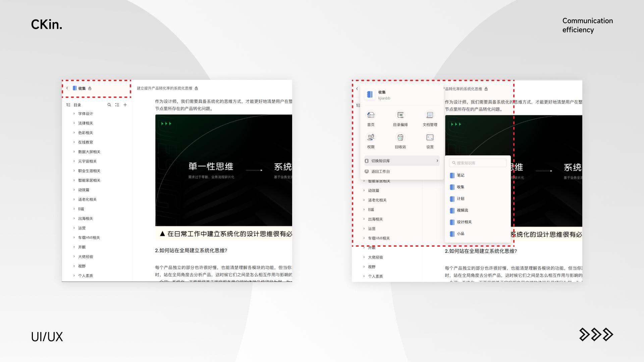
Task: Click lock icon beside left document title
Action: [196, 88]
